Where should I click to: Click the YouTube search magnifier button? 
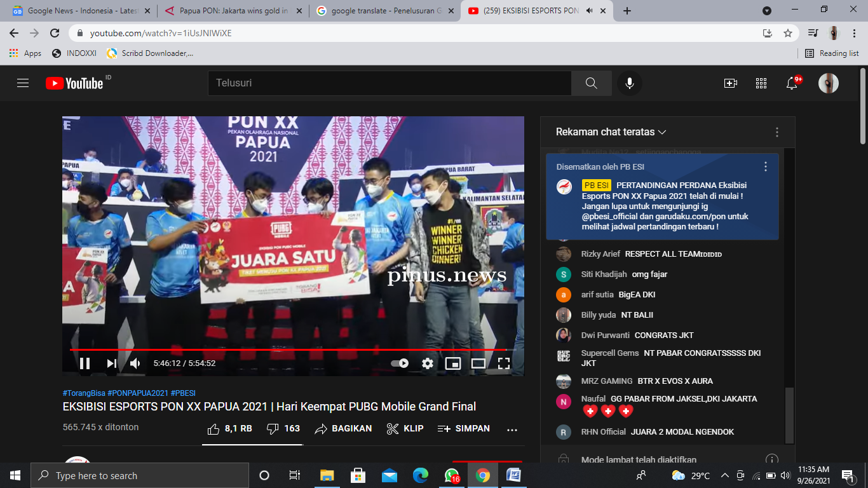coord(591,83)
